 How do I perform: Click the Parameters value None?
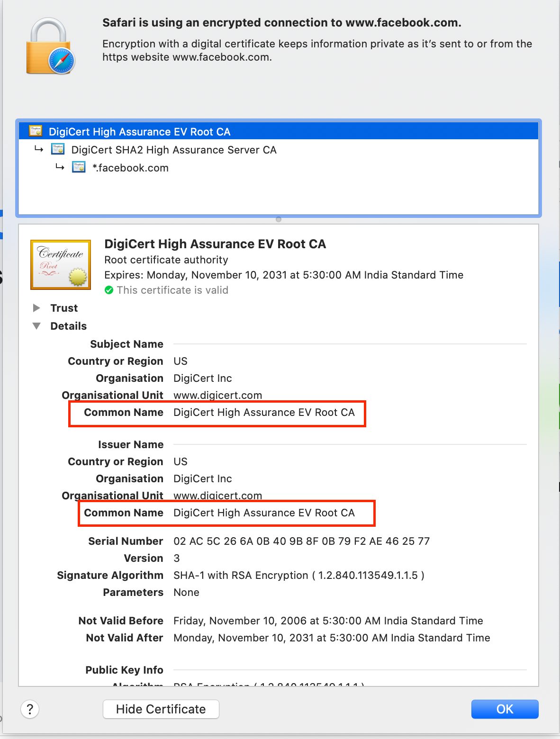tap(186, 592)
